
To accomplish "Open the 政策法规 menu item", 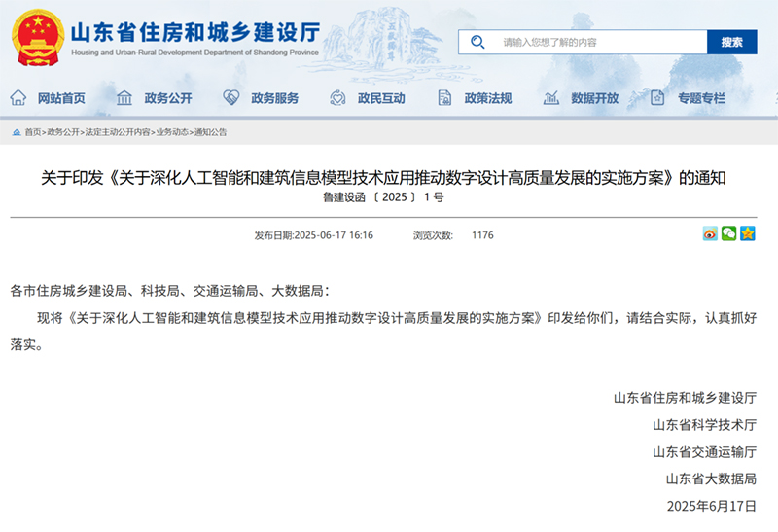I will pos(487,98).
